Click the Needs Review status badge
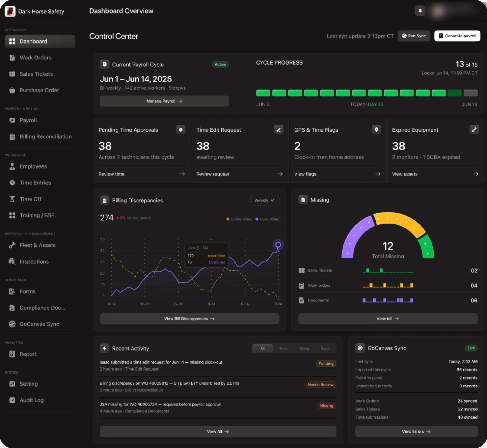Image resolution: width=487 pixels, height=448 pixels. tap(320, 385)
